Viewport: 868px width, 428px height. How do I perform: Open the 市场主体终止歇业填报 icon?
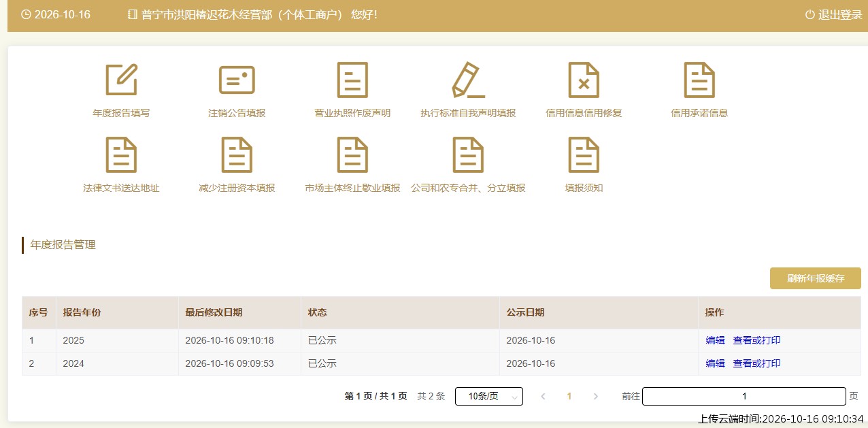352,154
